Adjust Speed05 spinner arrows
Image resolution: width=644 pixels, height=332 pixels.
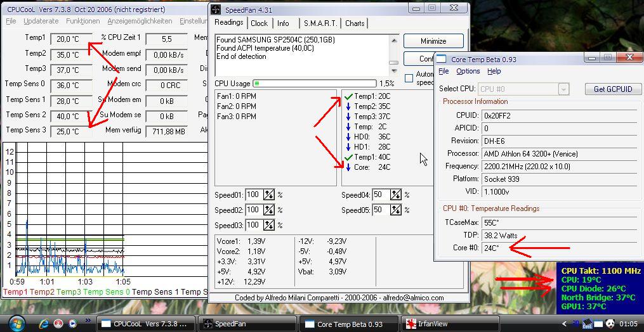(x=396, y=210)
